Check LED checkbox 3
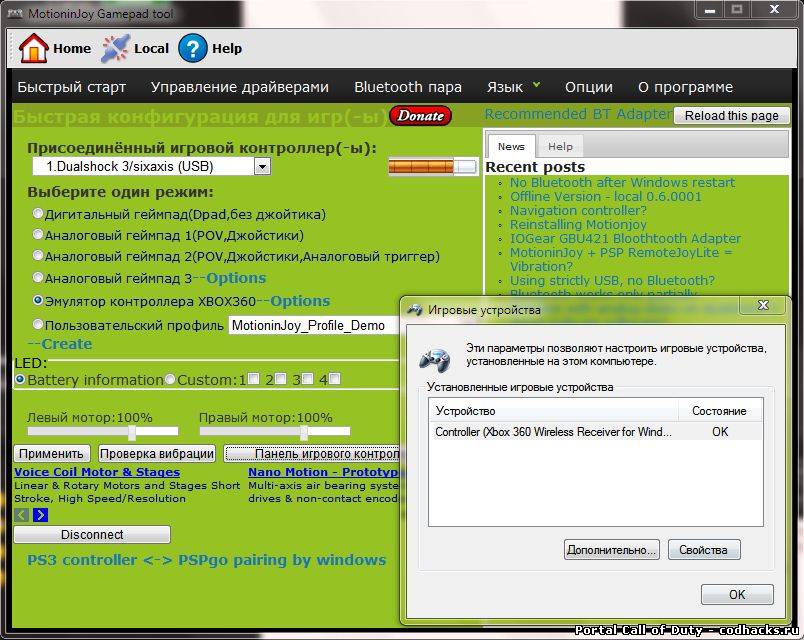This screenshot has height=640, width=804. click(x=307, y=378)
